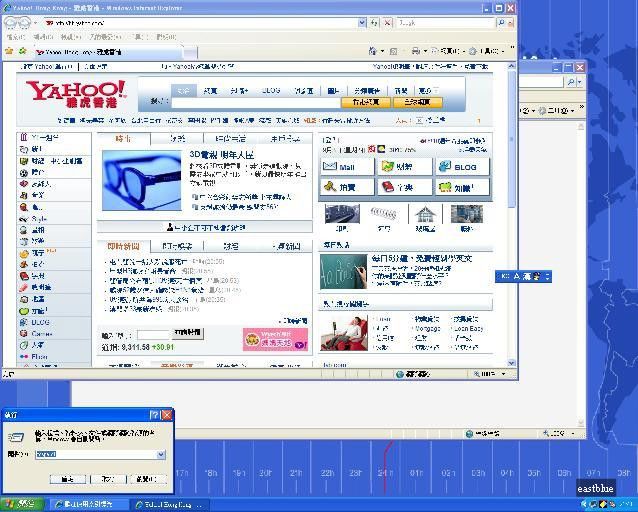Open the Favorites Center star icon
Screen dimensions: 638x512
pyautogui.click(x=9, y=51)
